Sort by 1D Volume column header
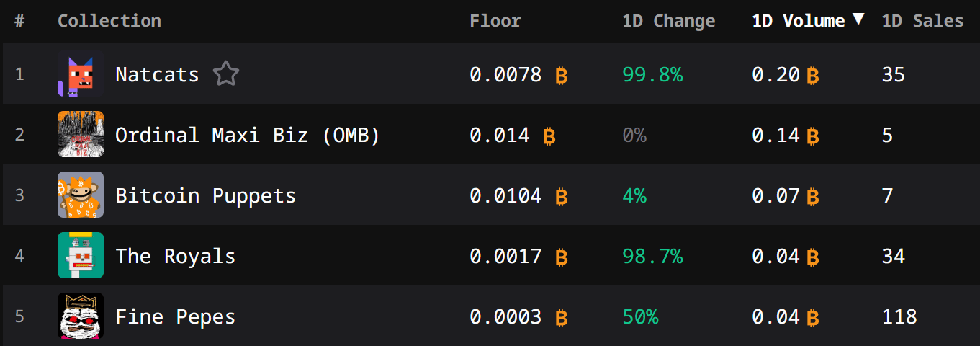Viewport: 980px width, 346px height. [799, 21]
